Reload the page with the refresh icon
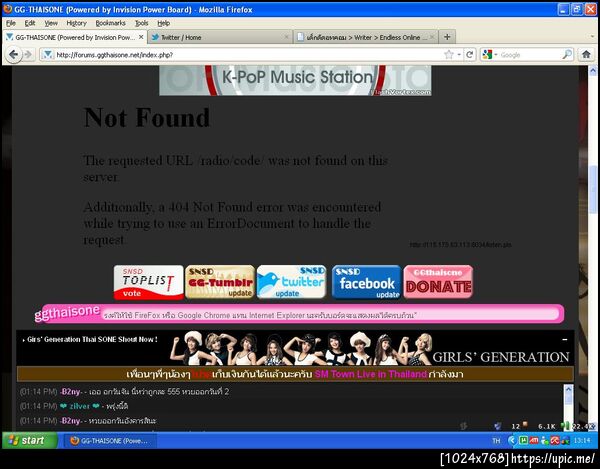 pos(470,55)
